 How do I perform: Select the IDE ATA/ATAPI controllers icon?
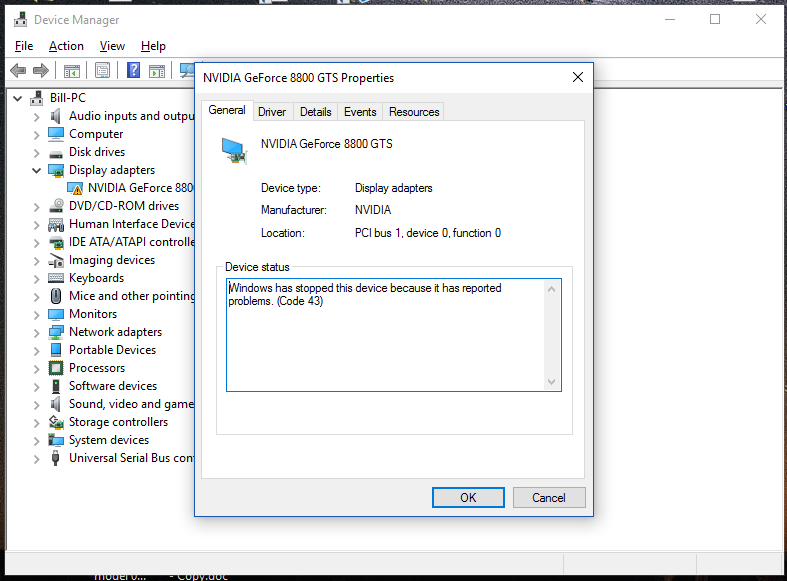click(x=56, y=242)
